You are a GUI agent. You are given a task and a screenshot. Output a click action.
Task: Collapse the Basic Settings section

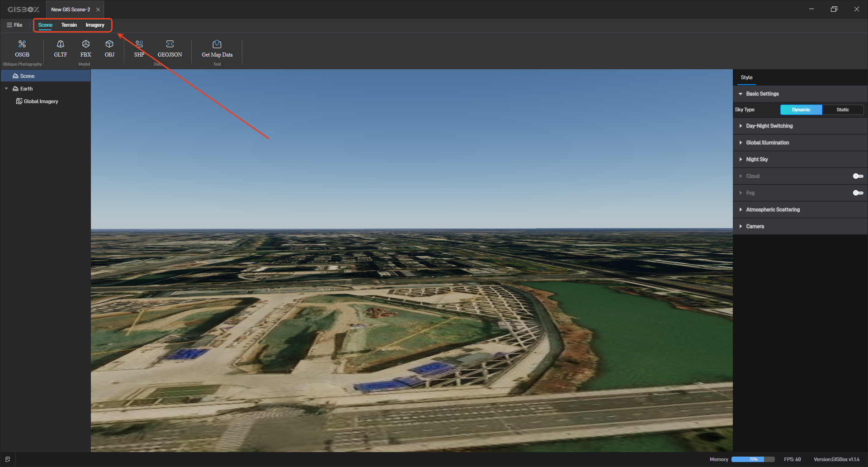[800, 94]
